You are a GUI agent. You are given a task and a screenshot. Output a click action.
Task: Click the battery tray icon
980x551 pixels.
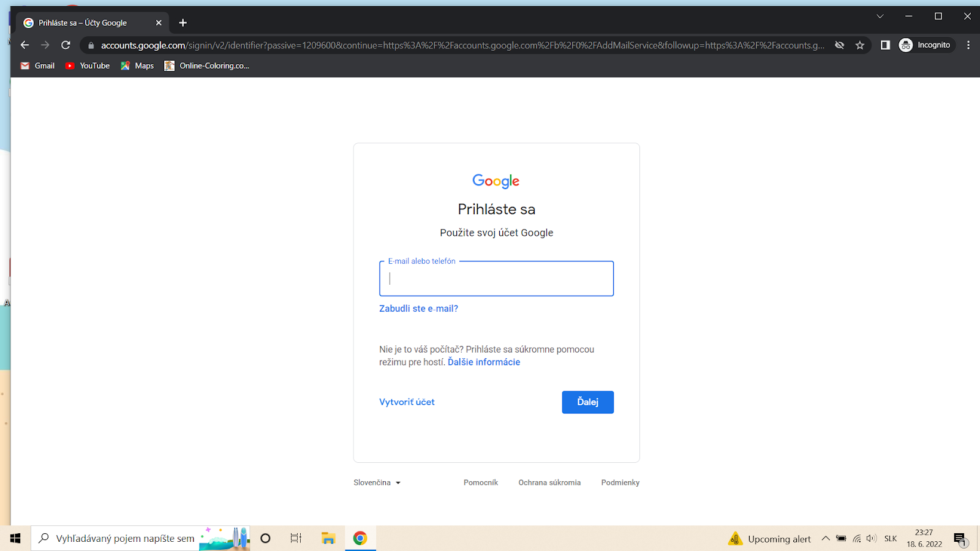841,539
